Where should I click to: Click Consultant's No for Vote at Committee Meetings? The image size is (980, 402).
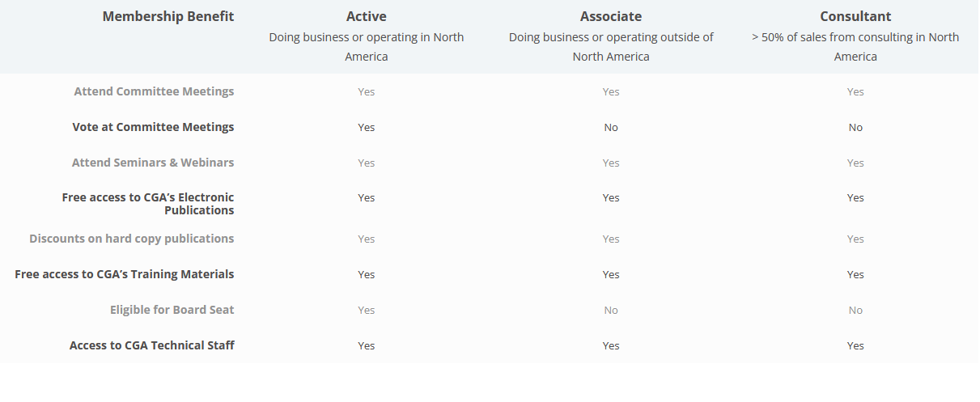tap(855, 127)
